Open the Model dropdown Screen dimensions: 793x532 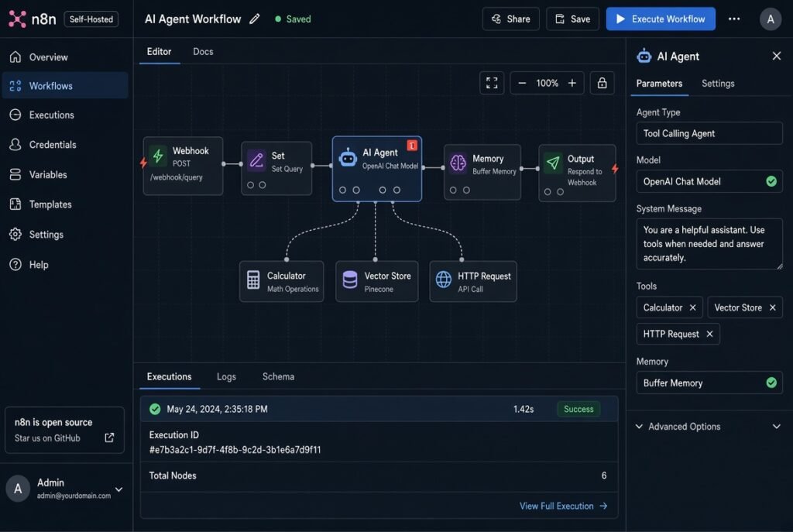(x=709, y=181)
